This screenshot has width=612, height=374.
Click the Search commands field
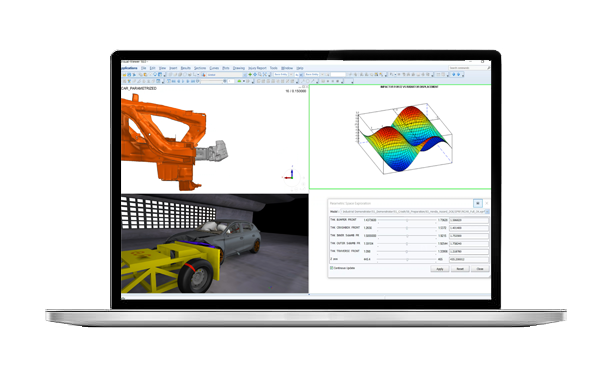click(x=468, y=68)
